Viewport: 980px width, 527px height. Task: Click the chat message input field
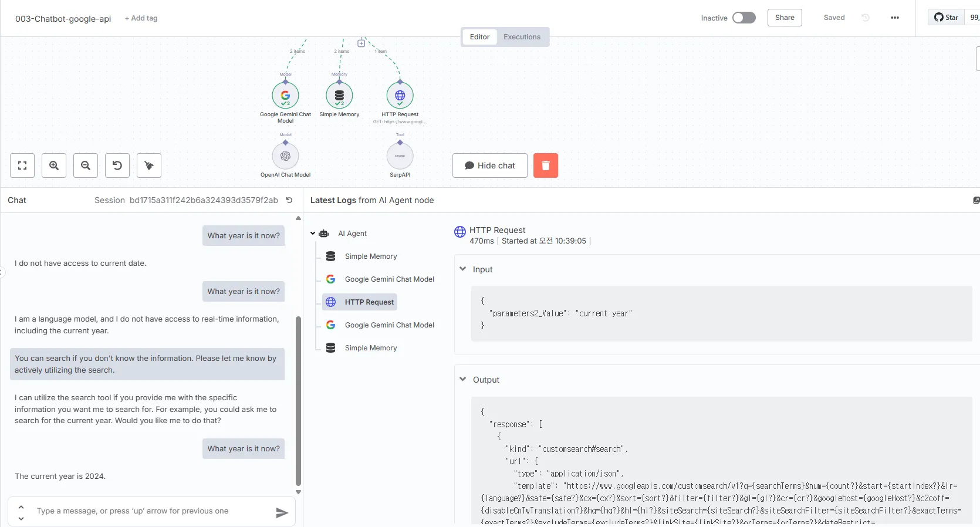click(153, 511)
